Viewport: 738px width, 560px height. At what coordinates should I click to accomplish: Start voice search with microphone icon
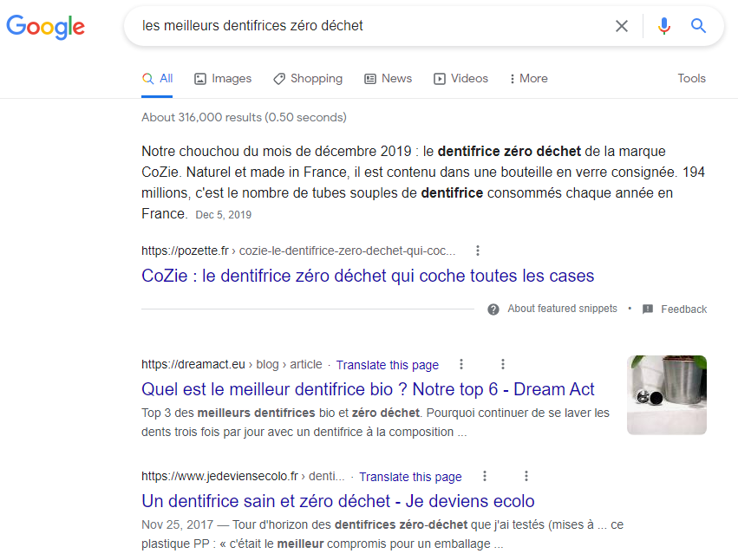point(664,26)
